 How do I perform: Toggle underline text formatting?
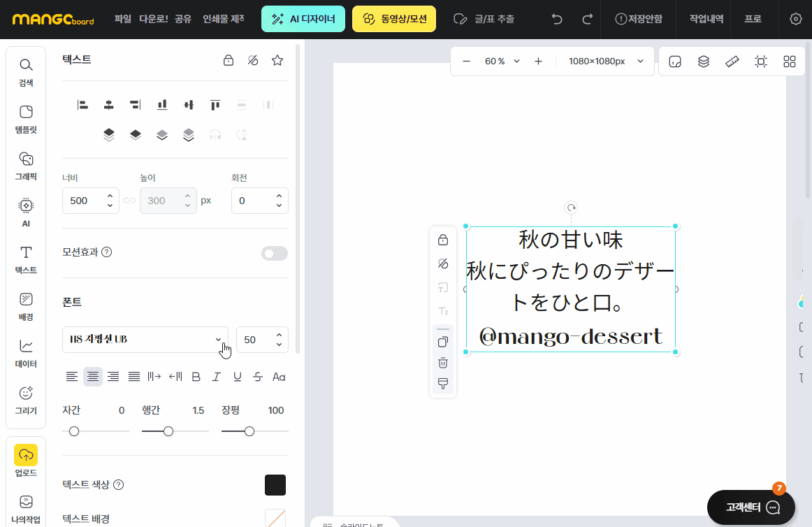coord(238,377)
